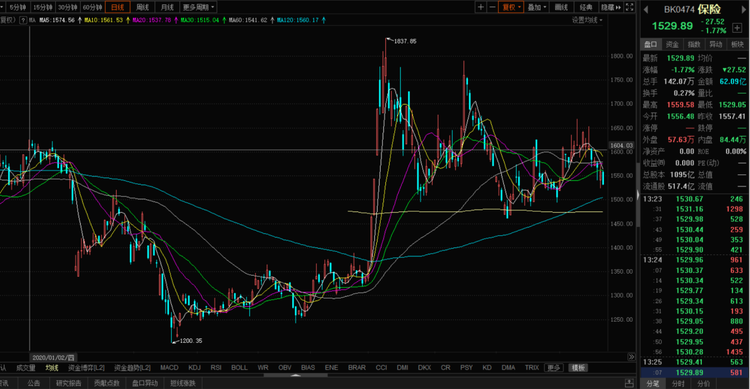
Task: Toggle MACD indicator below chart
Action: [x=169, y=367]
